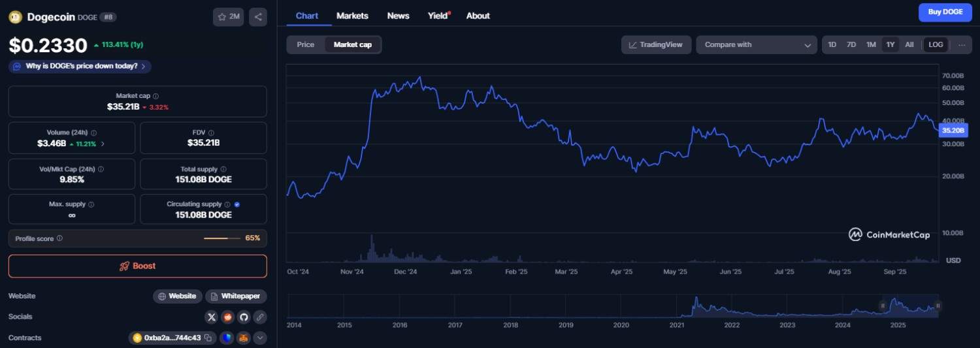Screen dimensions: 980x348
Task: Click info icon beside FDV label
Action: click(212, 133)
